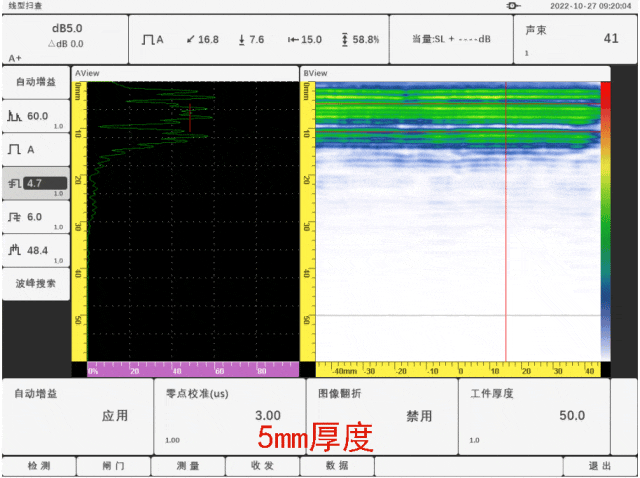Select the gate A selector icon
The height and width of the screenshot is (478, 640).
pyautogui.click(x=14, y=149)
